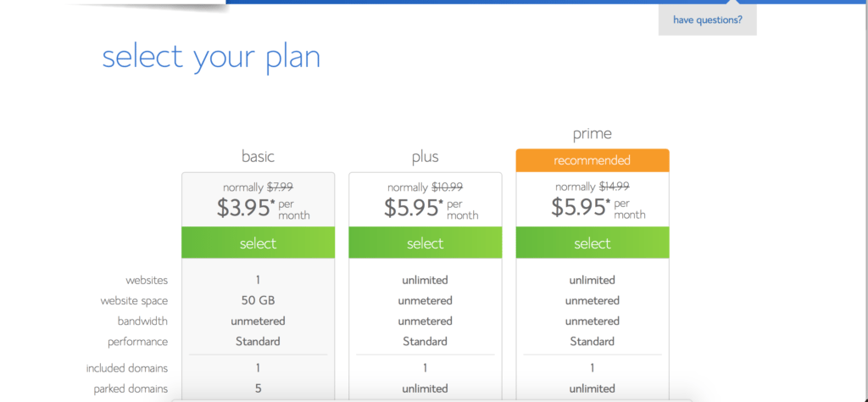Click the 'basic' plan heading
Image resolution: width=868 pixels, height=402 pixels.
[x=258, y=157]
